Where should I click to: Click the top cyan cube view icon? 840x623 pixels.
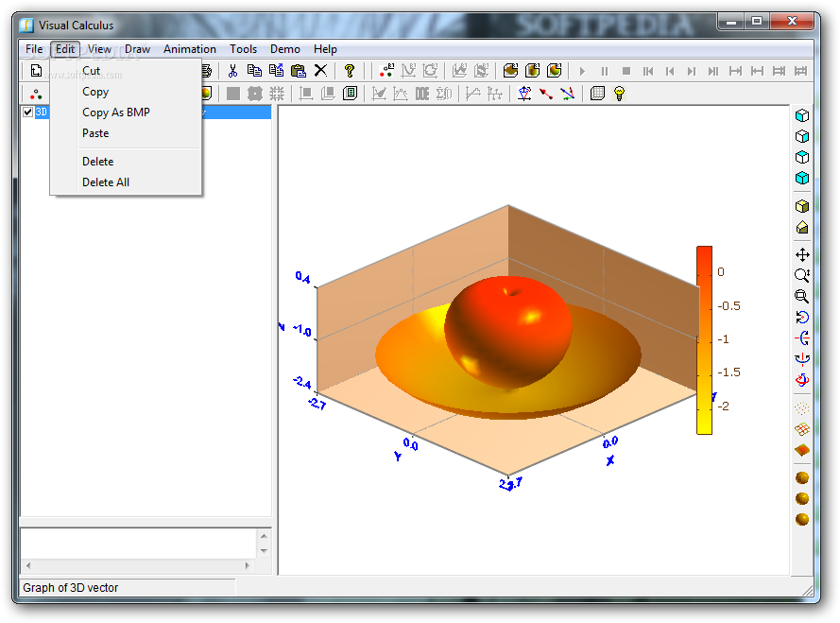802,115
